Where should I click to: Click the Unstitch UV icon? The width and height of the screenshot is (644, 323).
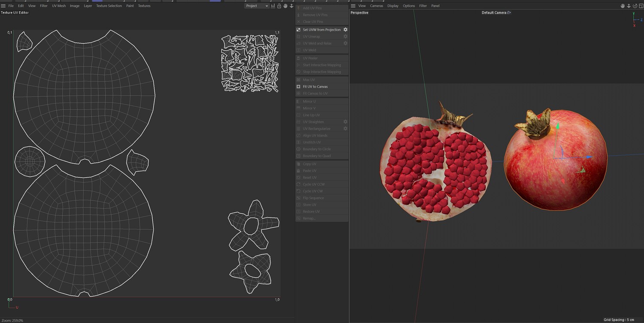click(299, 142)
